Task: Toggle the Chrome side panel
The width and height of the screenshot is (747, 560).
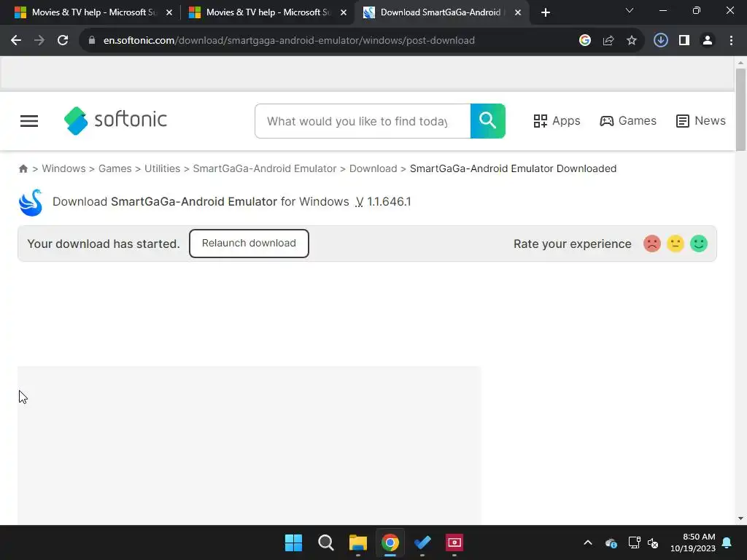Action: (684, 41)
